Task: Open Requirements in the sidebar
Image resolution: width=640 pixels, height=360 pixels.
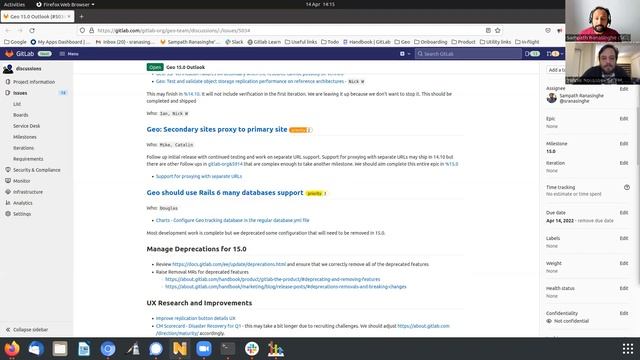Action: coord(28,159)
